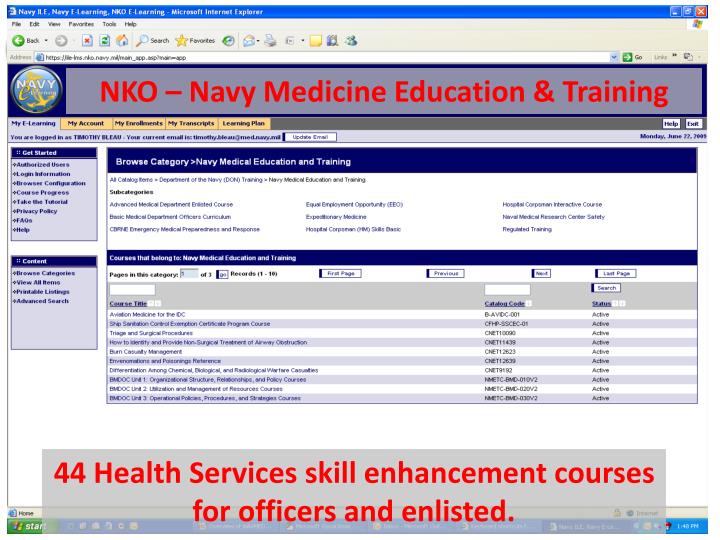Click the Help button in the NKO bar
Screen dimensions: 720x540
(671, 124)
